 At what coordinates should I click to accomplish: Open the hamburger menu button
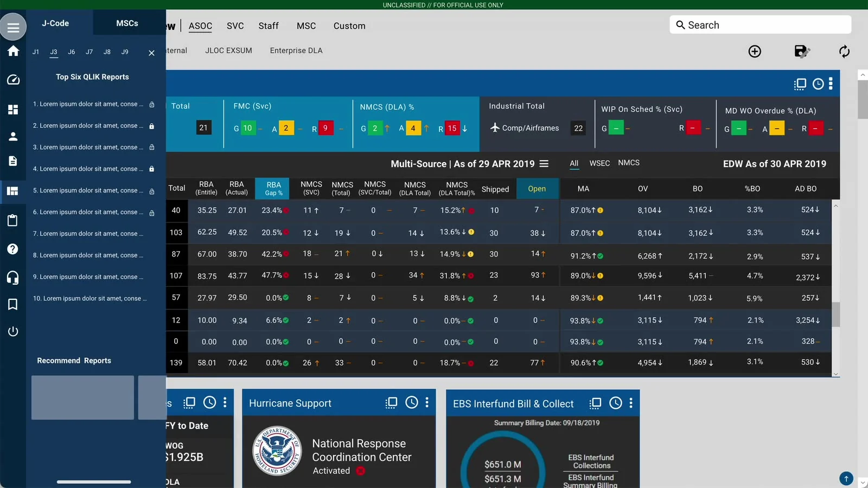13,27
